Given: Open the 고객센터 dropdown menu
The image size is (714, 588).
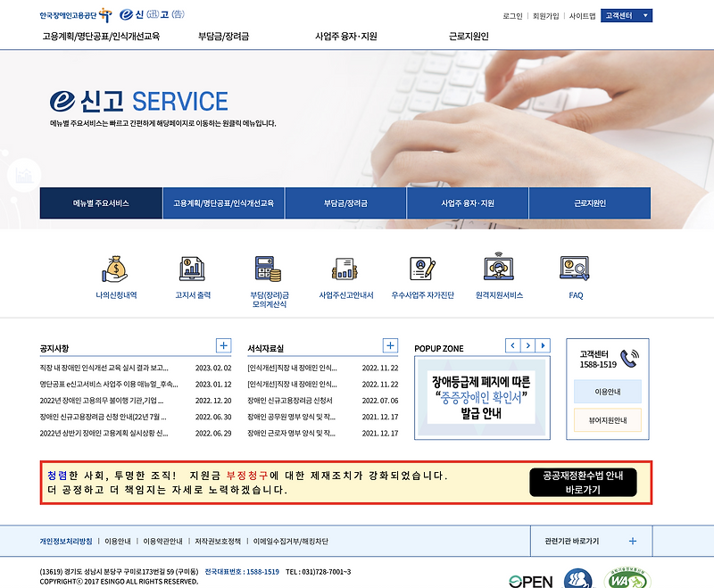Looking at the screenshot, I should [x=626, y=14].
